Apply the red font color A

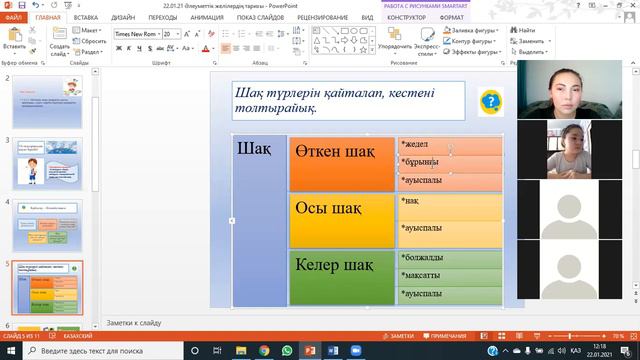(x=206, y=49)
